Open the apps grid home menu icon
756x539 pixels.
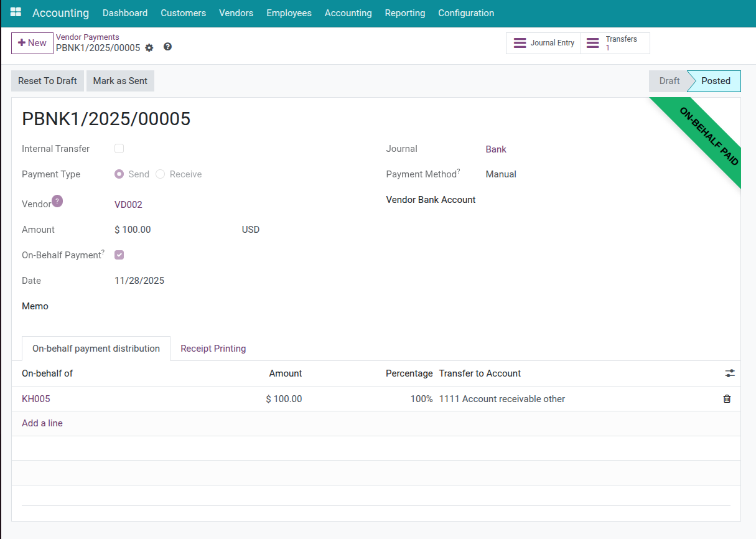point(16,12)
